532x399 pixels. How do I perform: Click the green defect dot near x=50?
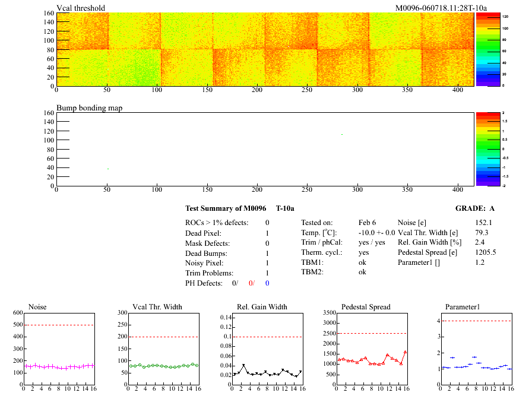click(107, 169)
